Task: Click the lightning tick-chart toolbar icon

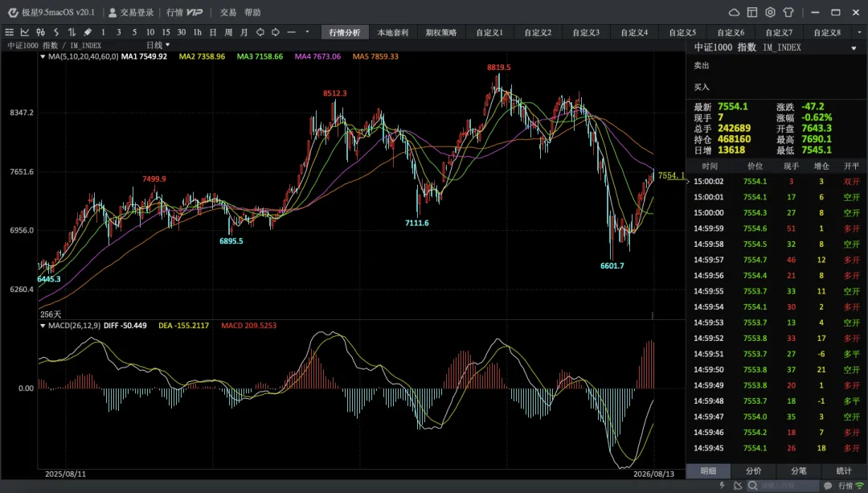Action: [x=56, y=32]
